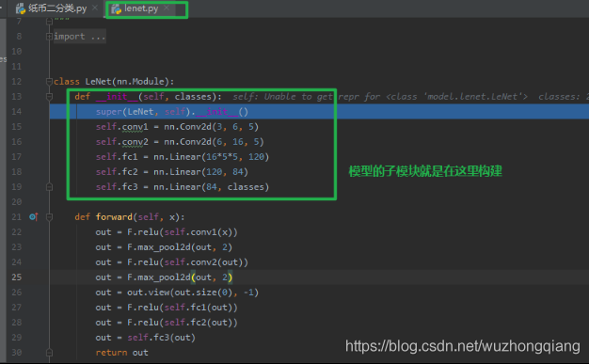This screenshot has height=364, width=589.
Task: Click 'def __init__(self, classes):' signature
Action: pos(148,97)
